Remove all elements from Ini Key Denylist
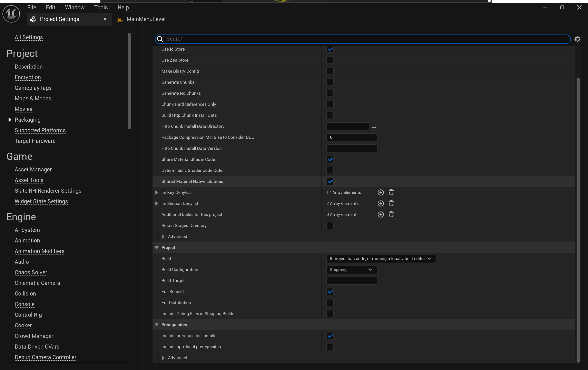 tap(391, 192)
